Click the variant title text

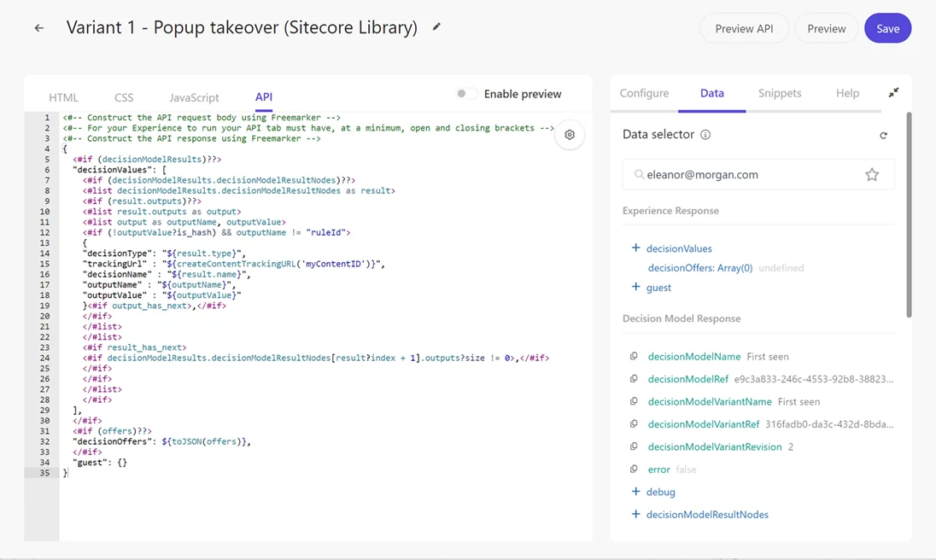(x=242, y=27)
